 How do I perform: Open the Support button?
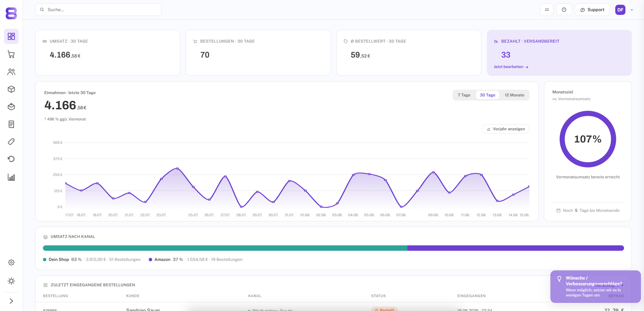[592, 10]
